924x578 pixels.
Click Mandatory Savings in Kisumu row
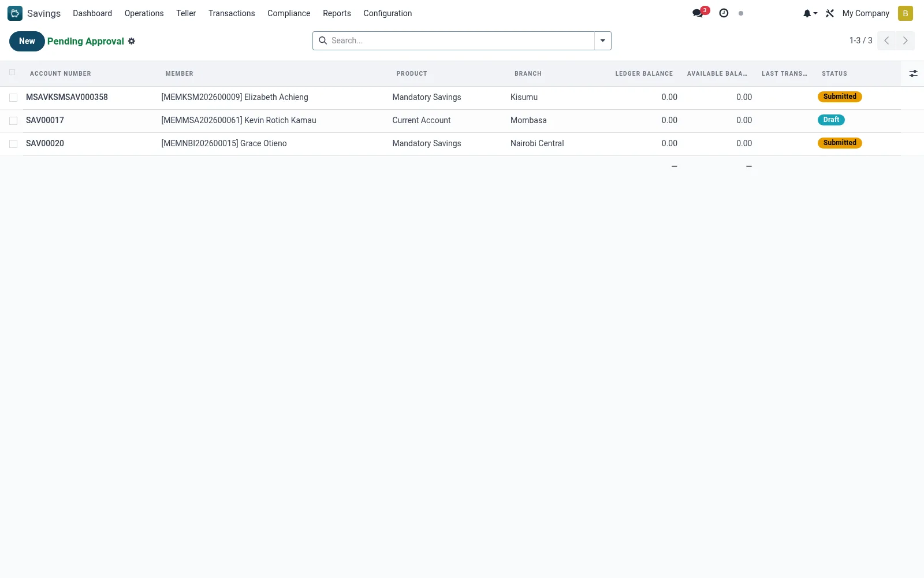coord(427,97)
